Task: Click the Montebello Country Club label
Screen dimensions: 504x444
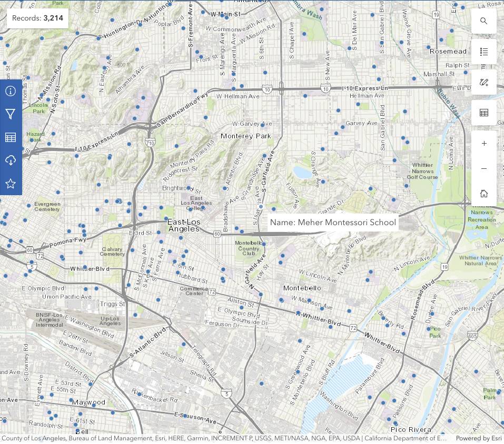Action: pos(249,248)
